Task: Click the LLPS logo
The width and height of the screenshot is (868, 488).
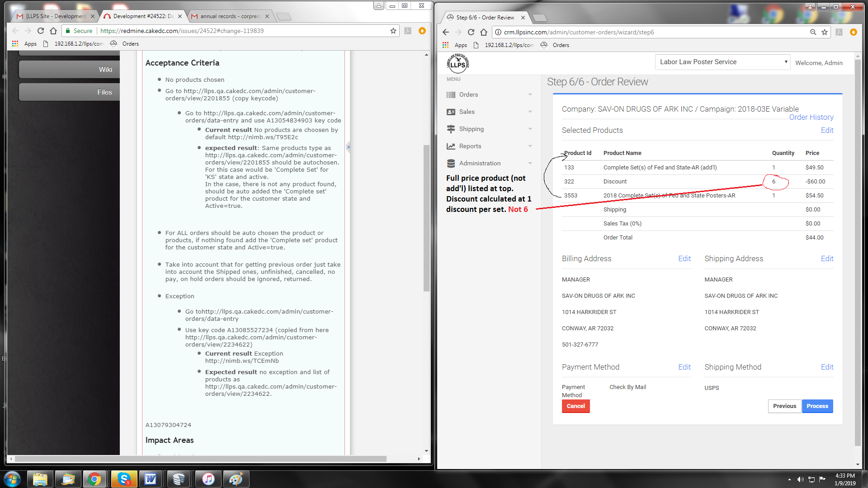Action: (458, 63)
